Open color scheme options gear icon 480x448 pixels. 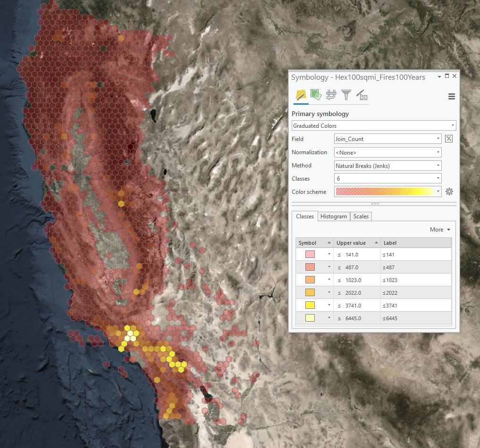449,191
